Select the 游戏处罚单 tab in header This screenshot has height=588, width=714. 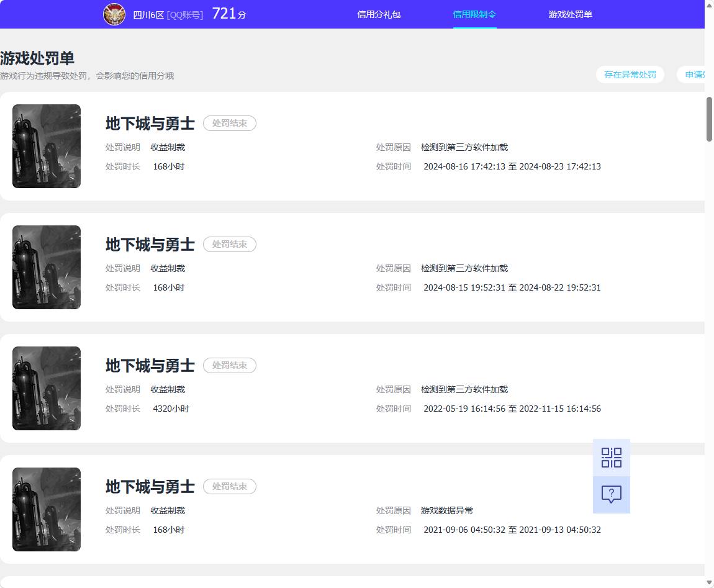[570, 14]
